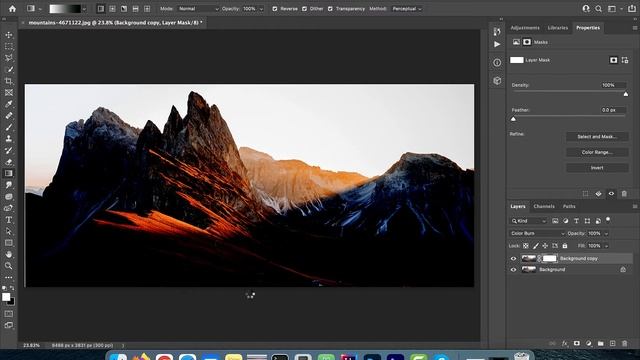Image resolution: width=640 pixels, height=360 pixels.
Task: Open the Method dropdown showing Perceptual
Action: 407,9
